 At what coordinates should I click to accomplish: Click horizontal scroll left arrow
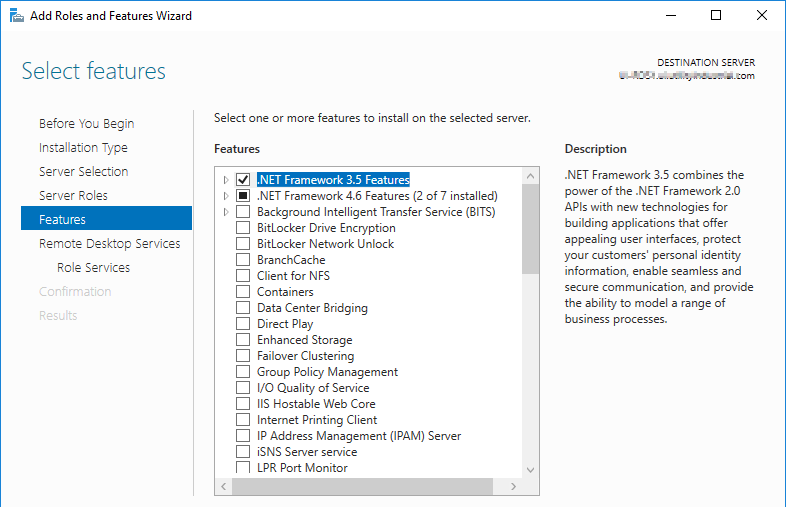[x=224, y=486]
